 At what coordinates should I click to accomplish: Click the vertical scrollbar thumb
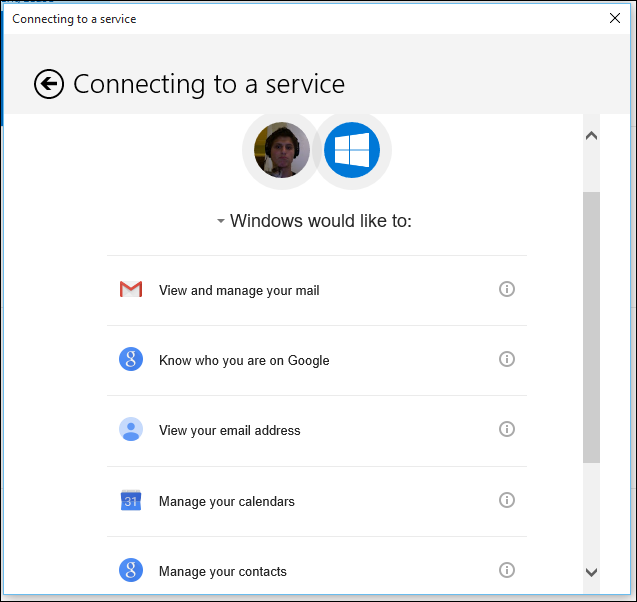591,325
